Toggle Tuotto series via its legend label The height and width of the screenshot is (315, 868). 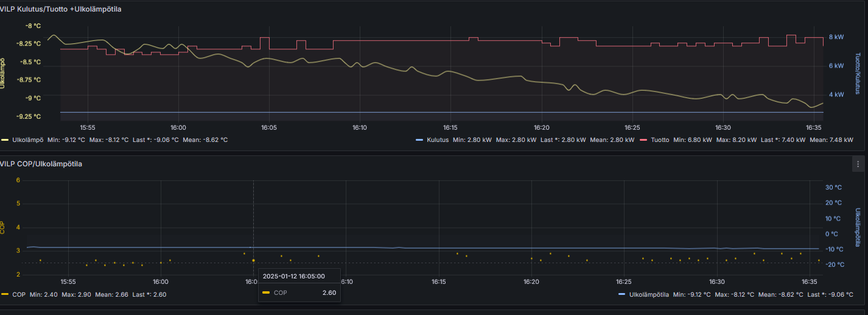(x=660, y=140)
